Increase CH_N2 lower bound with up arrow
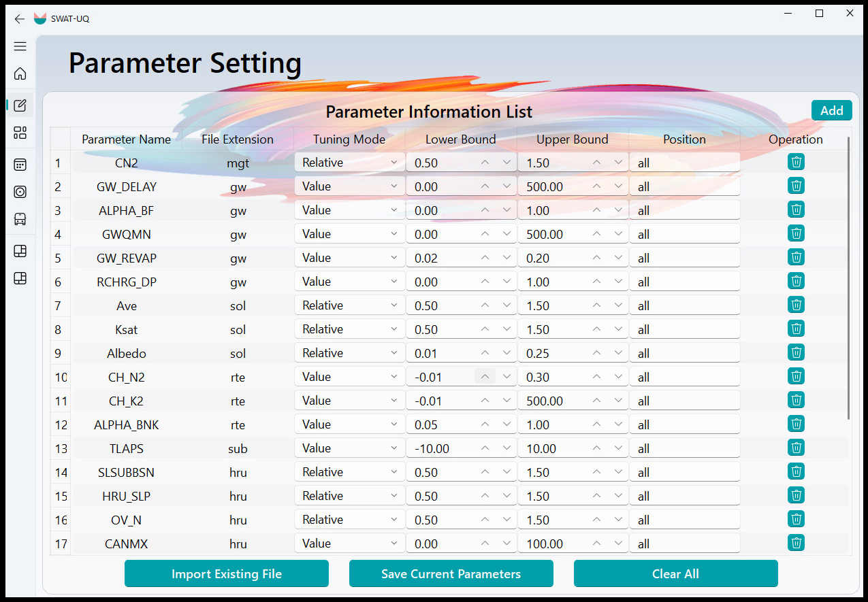868x602 pixels. (485, 376)
